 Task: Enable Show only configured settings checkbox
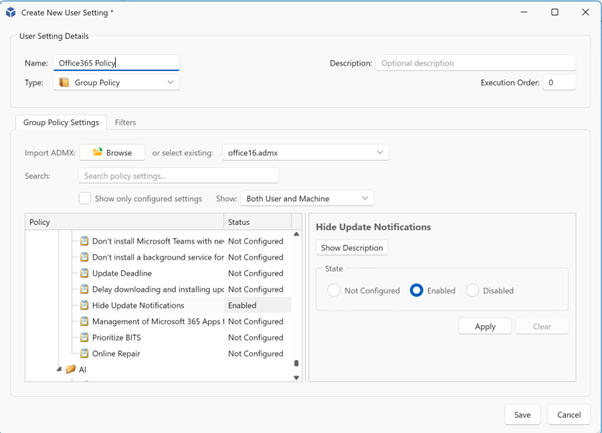[85, 199]
